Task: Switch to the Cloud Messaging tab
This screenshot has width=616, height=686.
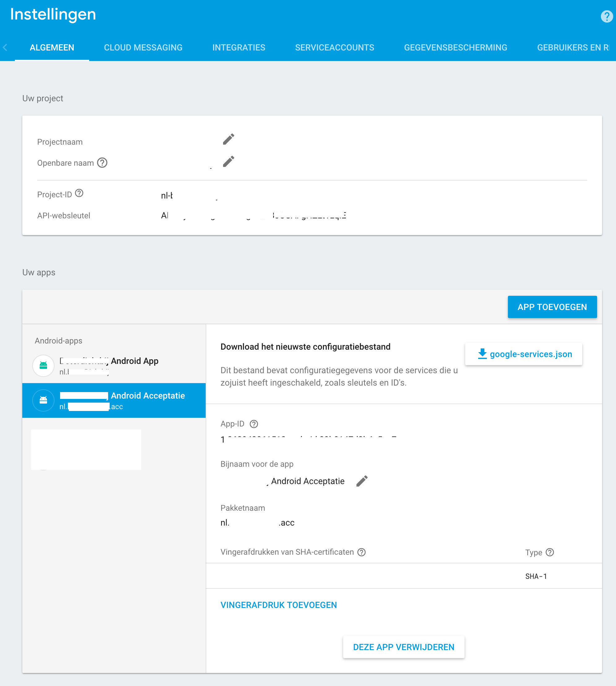Action: point(143,47)
